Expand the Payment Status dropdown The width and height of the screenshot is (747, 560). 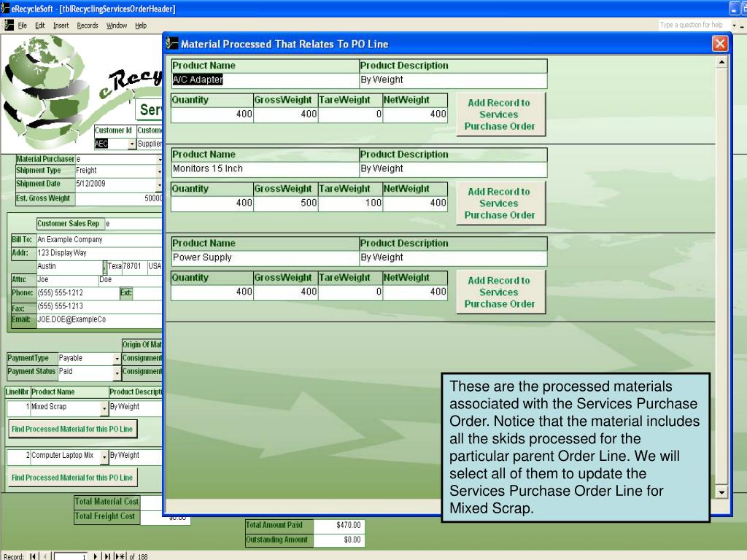tap(117, 373)
